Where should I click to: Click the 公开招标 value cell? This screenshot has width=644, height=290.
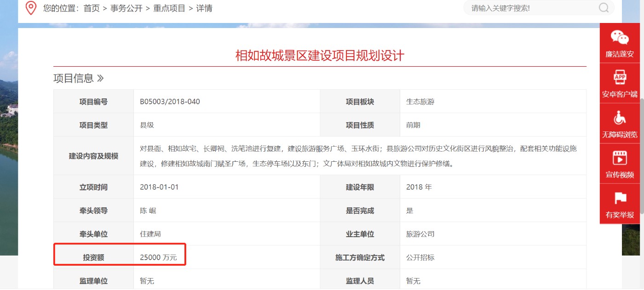point(420,257)
